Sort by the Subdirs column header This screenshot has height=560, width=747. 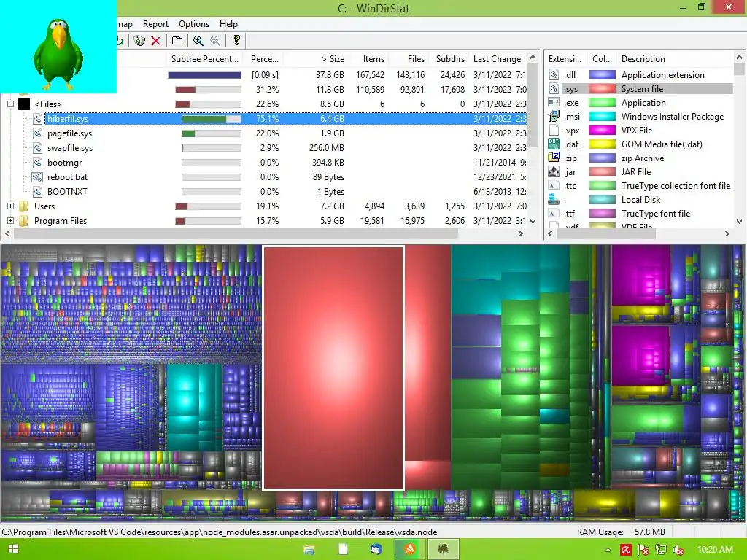point(449,59)
